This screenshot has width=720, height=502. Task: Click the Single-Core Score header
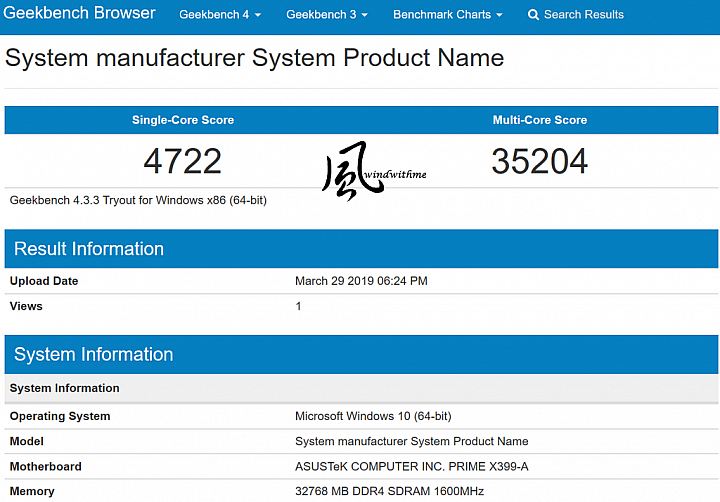[x=183, y=120]
